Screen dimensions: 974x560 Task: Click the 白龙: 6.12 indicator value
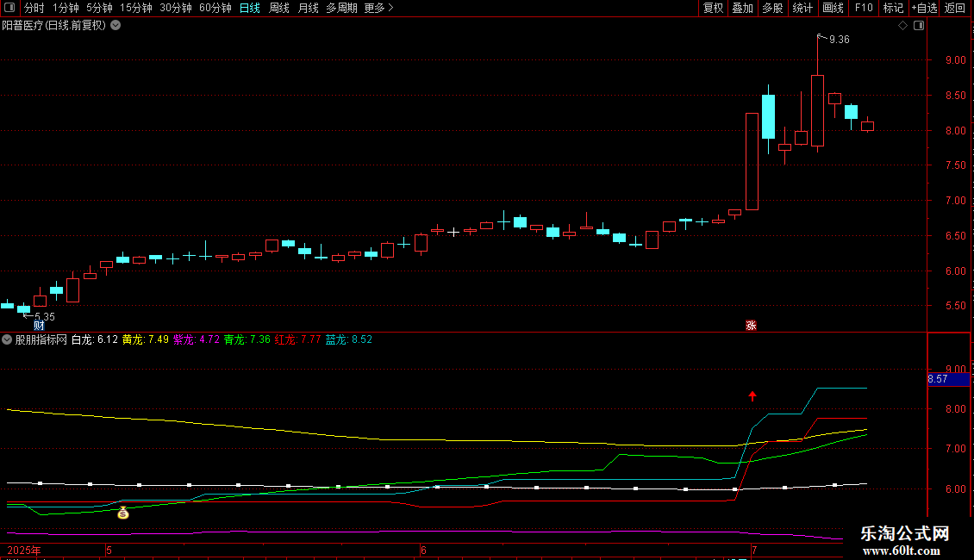[x=95, y=339]
